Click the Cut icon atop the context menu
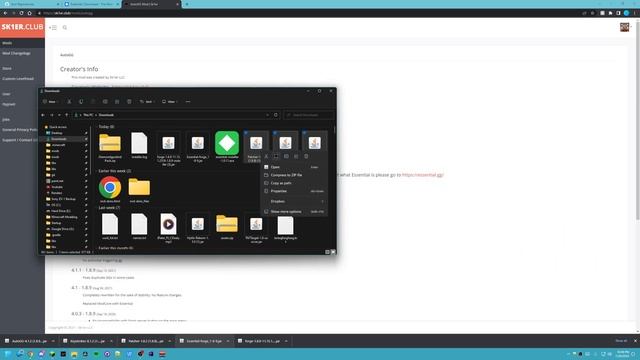Screen dimensions: 640x360 (266, 156)
